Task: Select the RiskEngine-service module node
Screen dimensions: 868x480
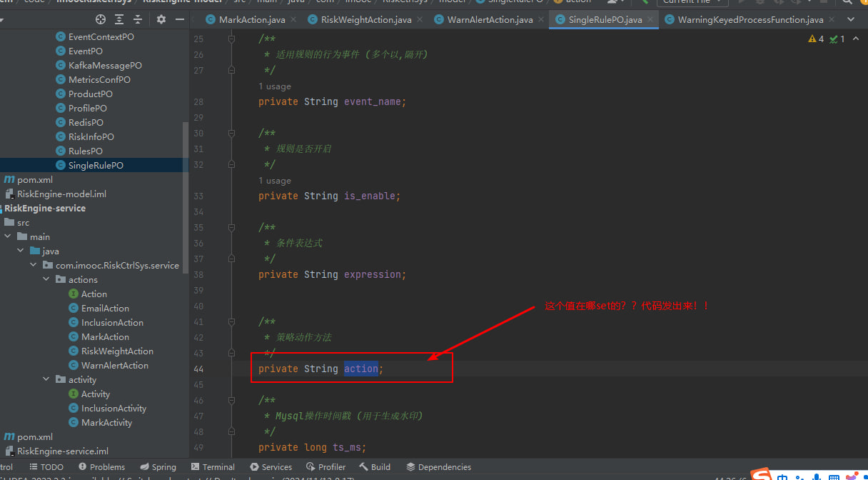Action: tap(45, 208)
